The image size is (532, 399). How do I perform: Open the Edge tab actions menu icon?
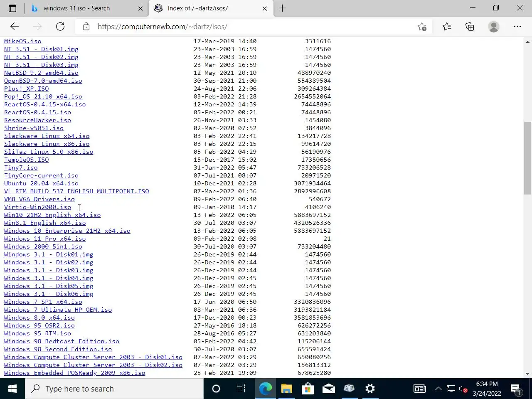pos(12,8)
